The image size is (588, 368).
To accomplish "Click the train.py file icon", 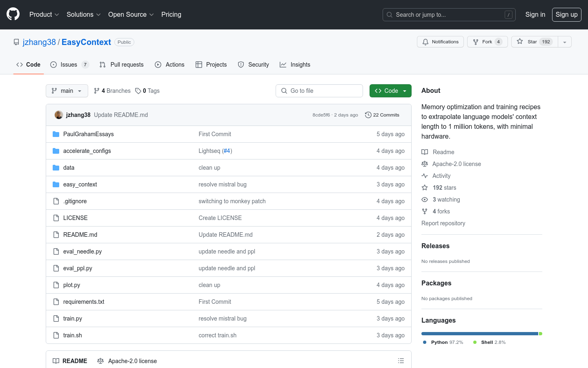I will pyautogui.click(x=56, y=319).
